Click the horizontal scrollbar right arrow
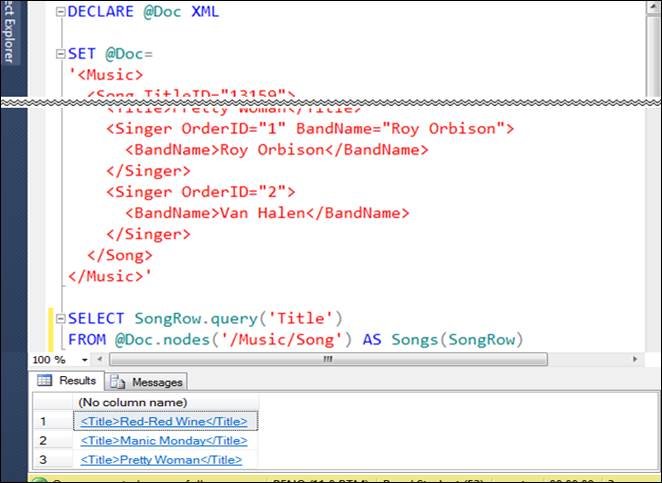 pyautogui.click(x=635, y=359)
